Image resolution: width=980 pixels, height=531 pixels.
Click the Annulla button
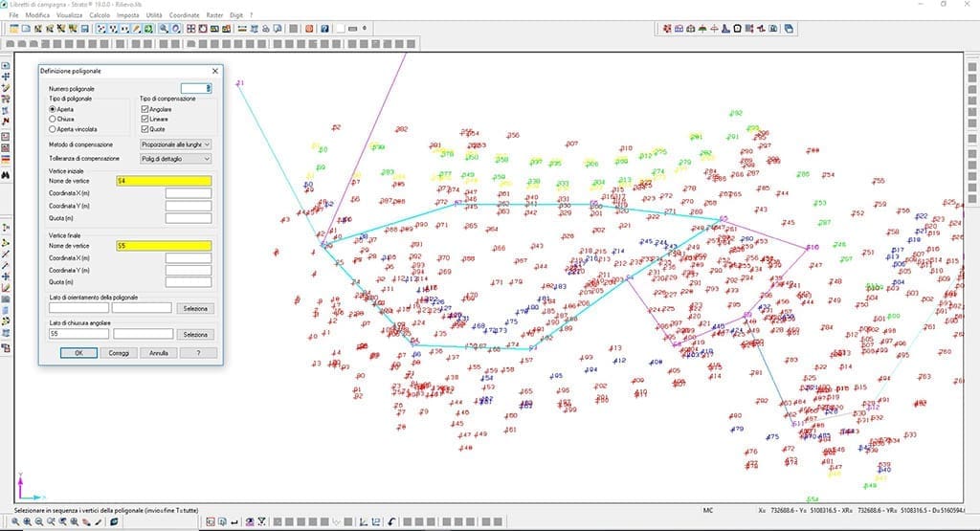[x=159, y=353]
